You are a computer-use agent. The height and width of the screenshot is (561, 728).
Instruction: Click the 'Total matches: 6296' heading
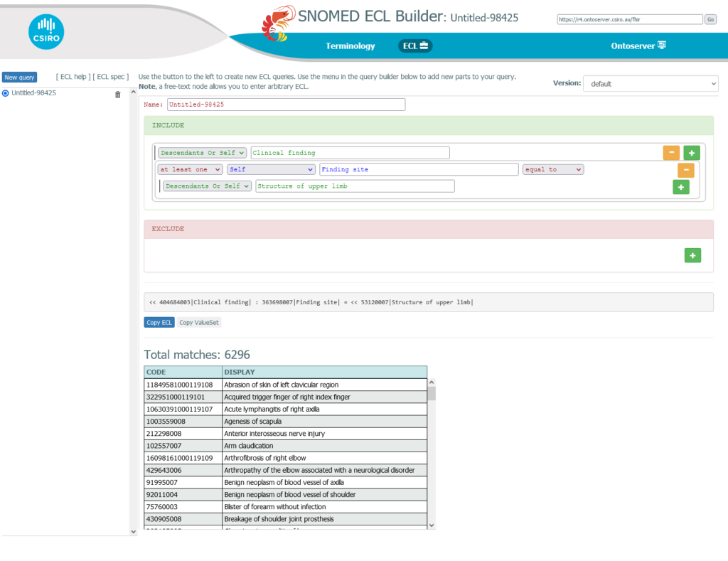(197, 355)
